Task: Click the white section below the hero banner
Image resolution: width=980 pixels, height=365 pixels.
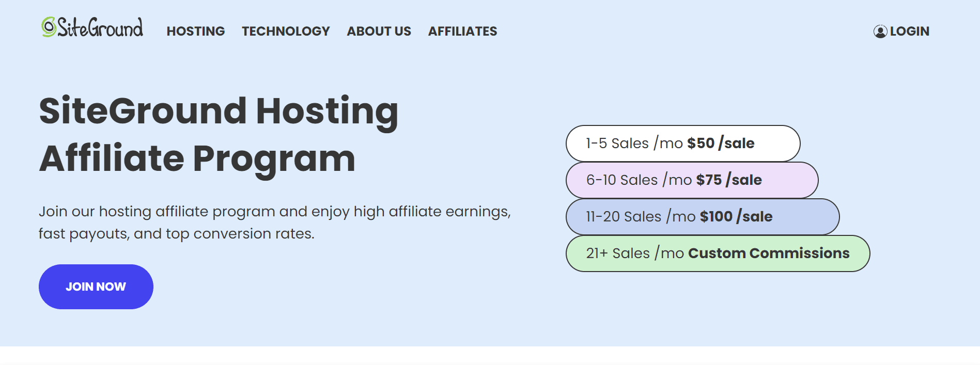Action: point(490,356)
